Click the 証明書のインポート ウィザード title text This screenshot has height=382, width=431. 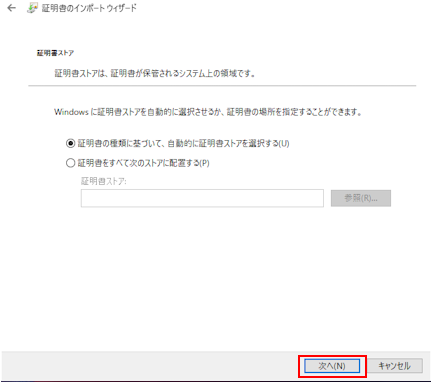click(89, 8)
